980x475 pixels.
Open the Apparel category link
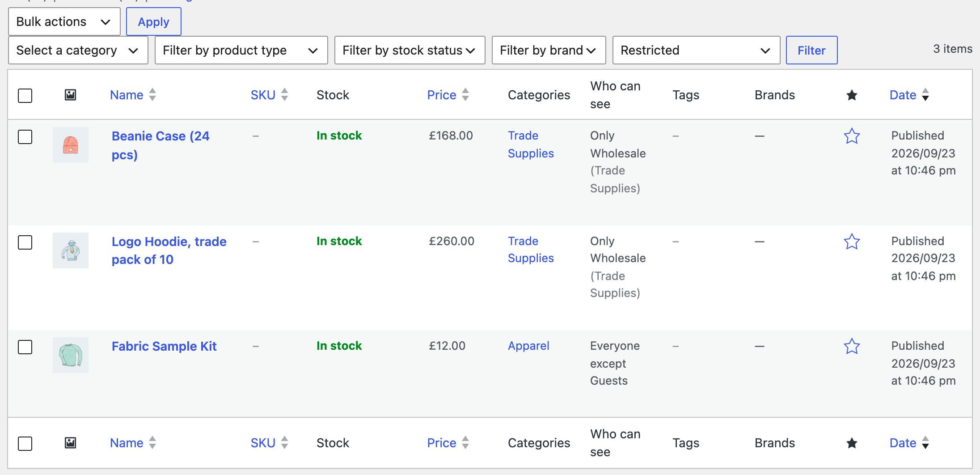(528, 346)
